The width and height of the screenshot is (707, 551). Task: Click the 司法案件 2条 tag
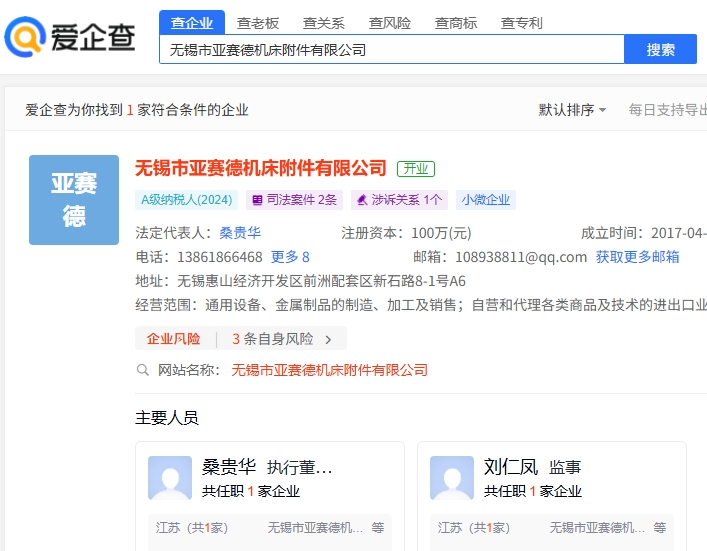[x=294, y=200]
